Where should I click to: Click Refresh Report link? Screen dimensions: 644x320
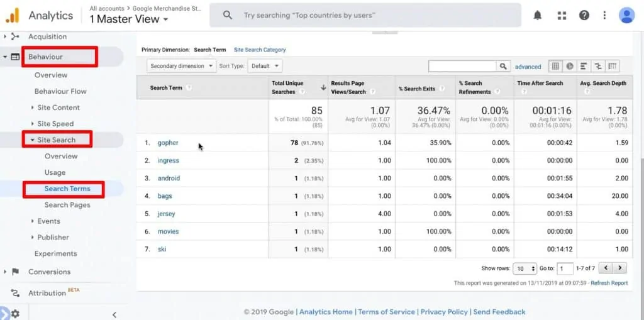pyautogui.click(x=609, y=283)
